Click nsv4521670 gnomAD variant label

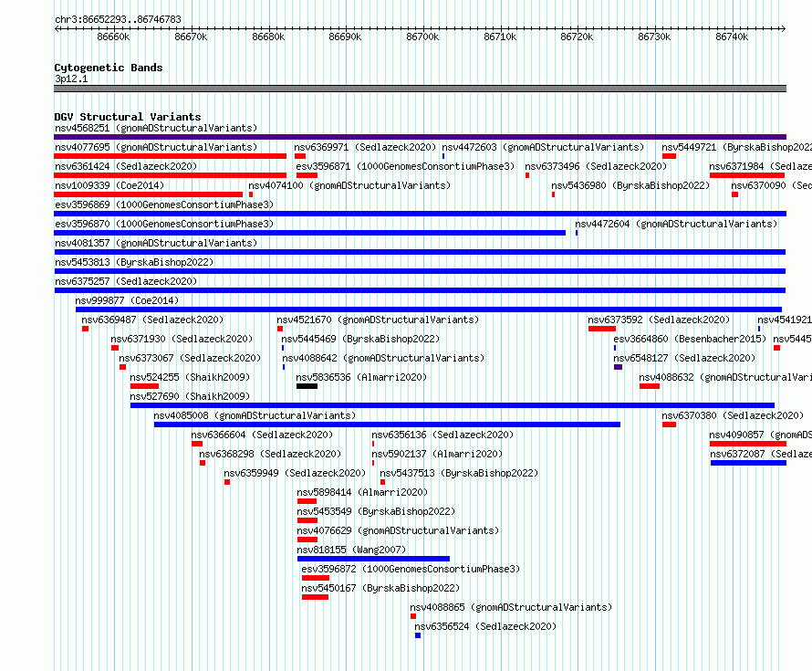coord(378,320)
